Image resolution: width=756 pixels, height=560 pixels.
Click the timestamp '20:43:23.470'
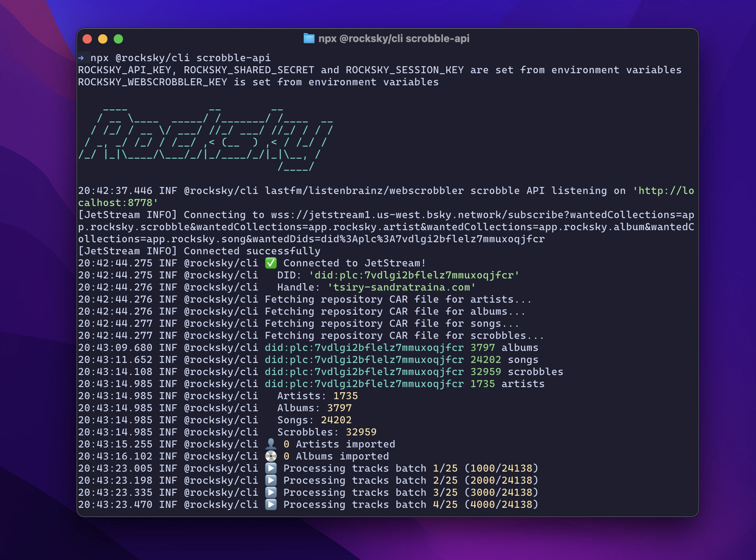tap(115, 505)
